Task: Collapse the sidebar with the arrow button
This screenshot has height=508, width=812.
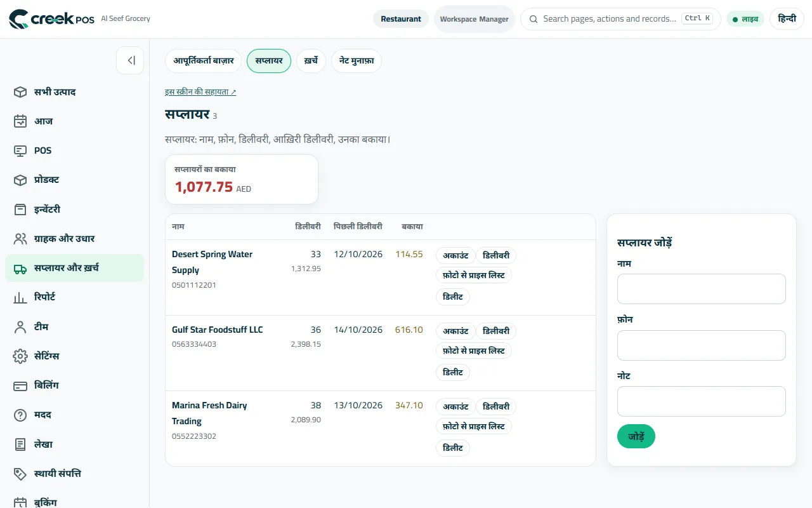Action: click(130, 60)
